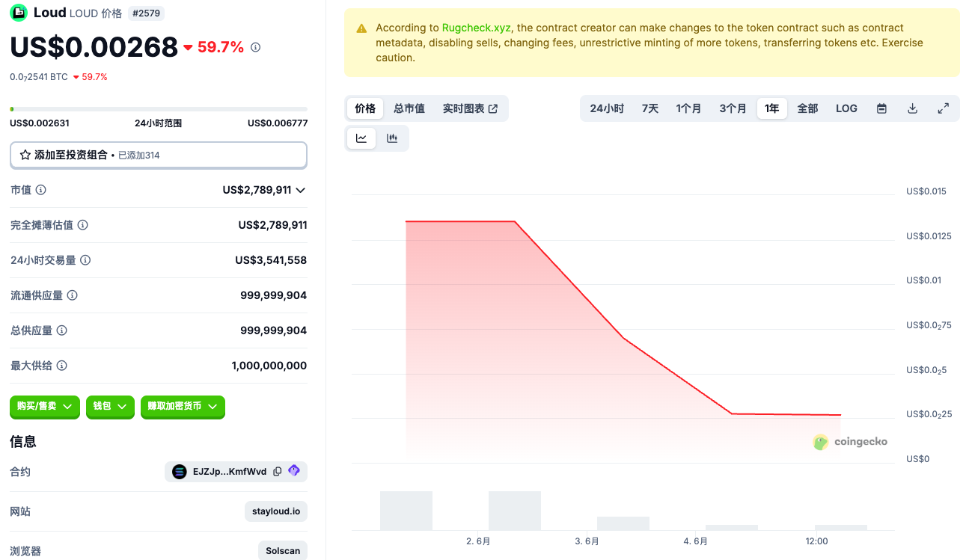Select the 7天 time range
972x560 pixels.
[x=649, y=108]
